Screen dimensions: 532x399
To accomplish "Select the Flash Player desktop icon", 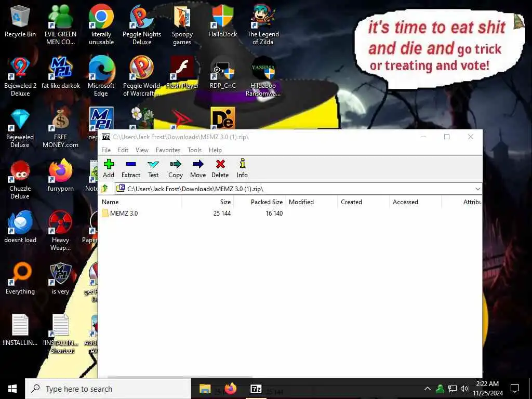I will coord(182,73).
